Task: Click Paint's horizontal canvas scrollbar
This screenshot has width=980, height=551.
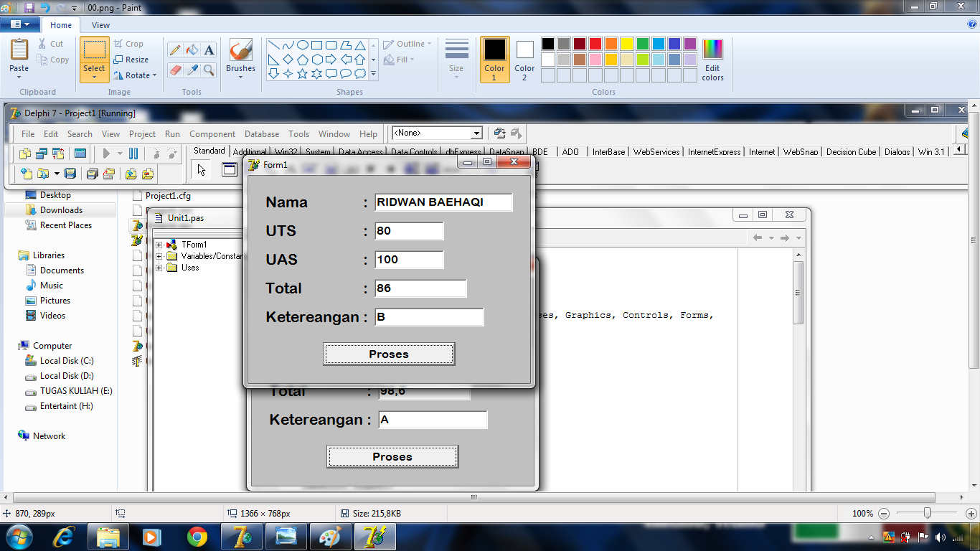Action: [473, 497]
